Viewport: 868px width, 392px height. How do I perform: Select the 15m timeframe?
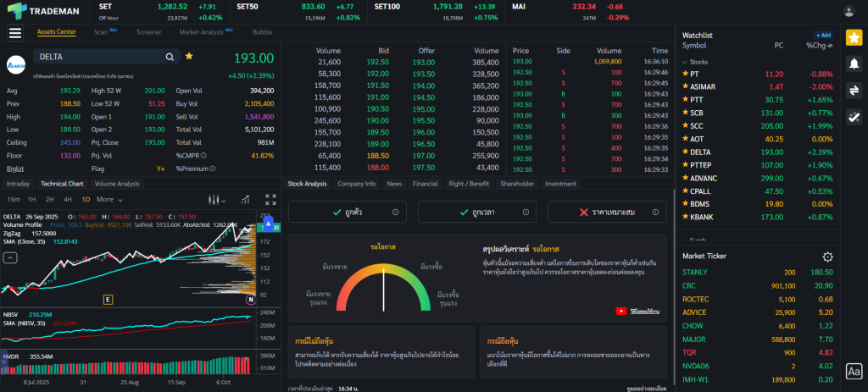click(14, 200)
